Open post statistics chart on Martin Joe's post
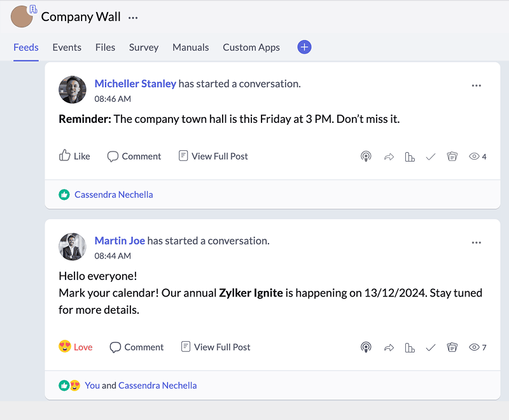 410,347
